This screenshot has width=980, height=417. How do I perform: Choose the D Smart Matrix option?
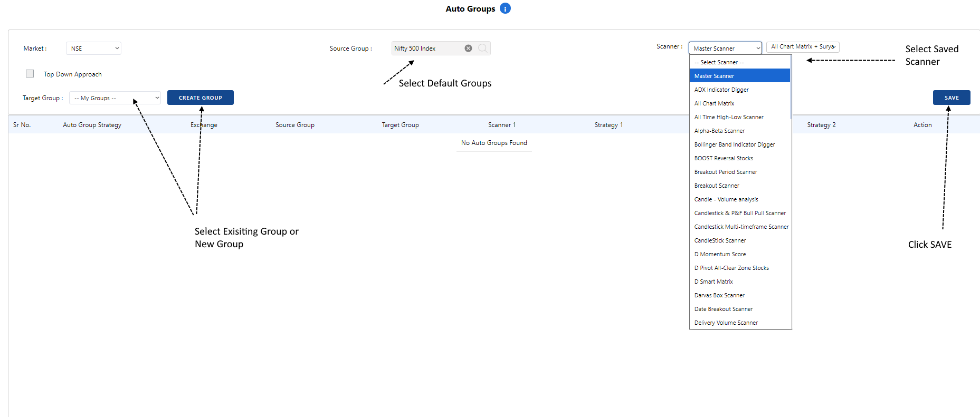point(740,282)
